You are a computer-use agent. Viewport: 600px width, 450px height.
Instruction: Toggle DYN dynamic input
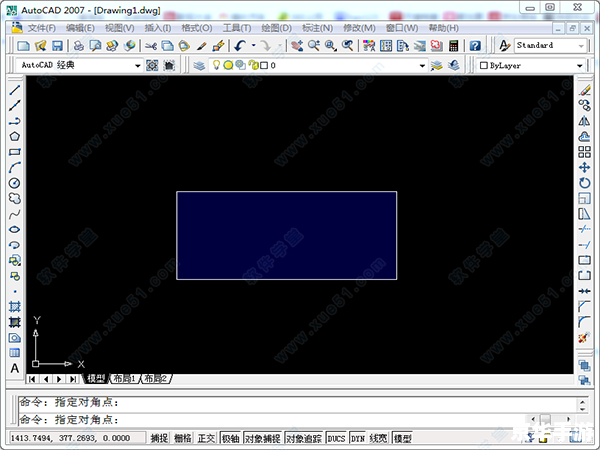click(x=358, y=438)
